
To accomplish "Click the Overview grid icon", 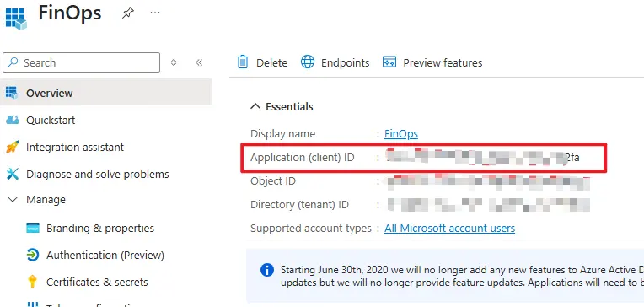I will point(12,93).
